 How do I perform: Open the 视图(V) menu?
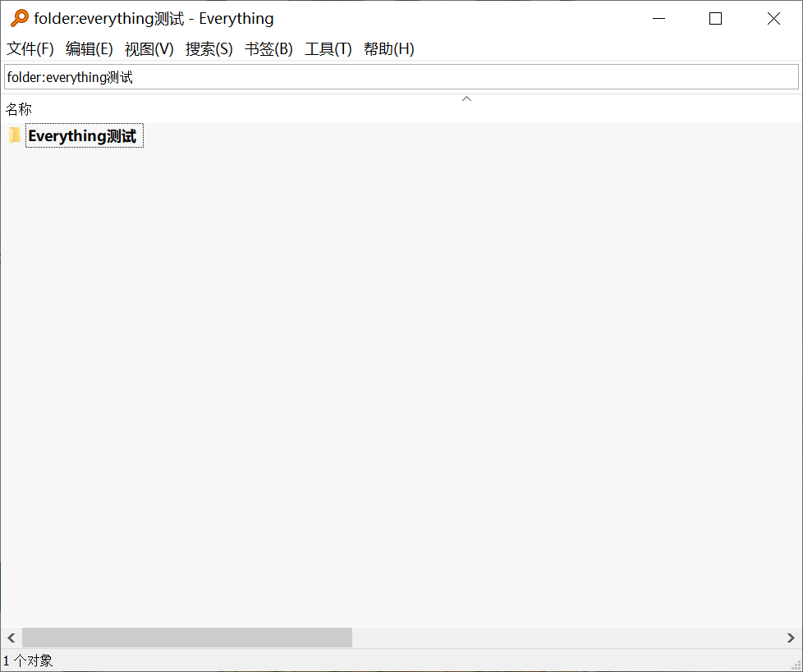tap(149, 49)
